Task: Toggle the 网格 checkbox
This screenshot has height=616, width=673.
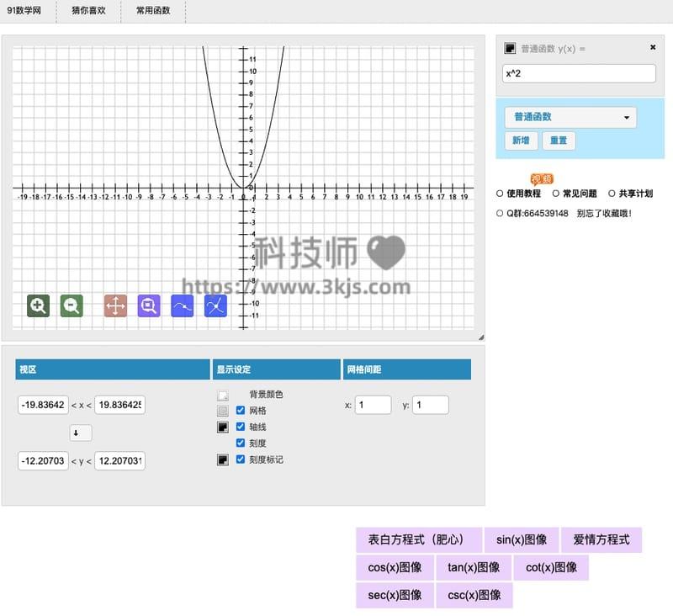Action: pos(241,411)
